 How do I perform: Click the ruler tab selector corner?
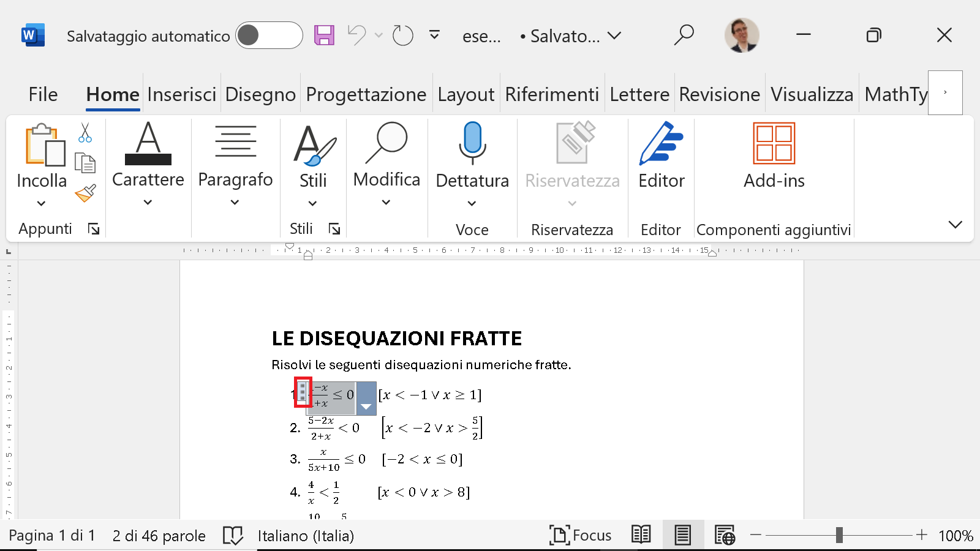pyautogui.click(x=9, y=252)
